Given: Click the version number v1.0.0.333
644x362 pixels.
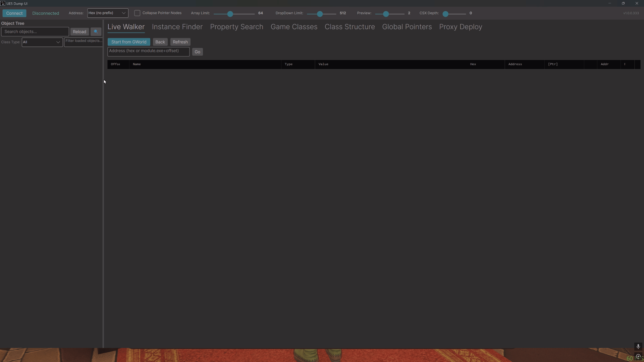Looking at the screenshot, I should point(631,13).
